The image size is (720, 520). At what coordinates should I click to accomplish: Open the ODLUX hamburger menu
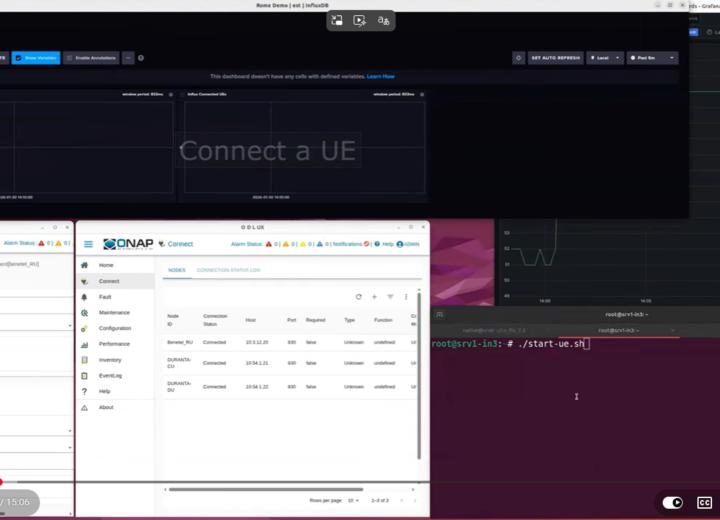(88, 243)
